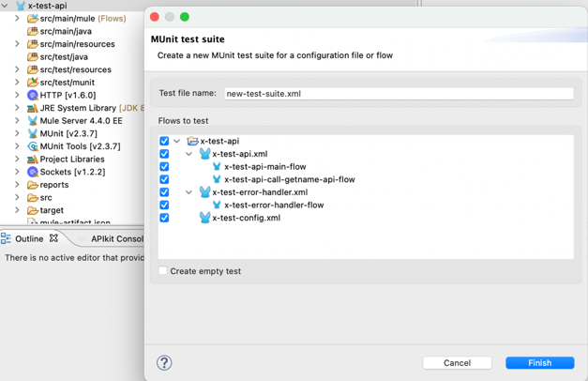
Task: Click the x-test-api-call-getname-api-flow icon
Action: pyautogui.click(x=217, y=179)
